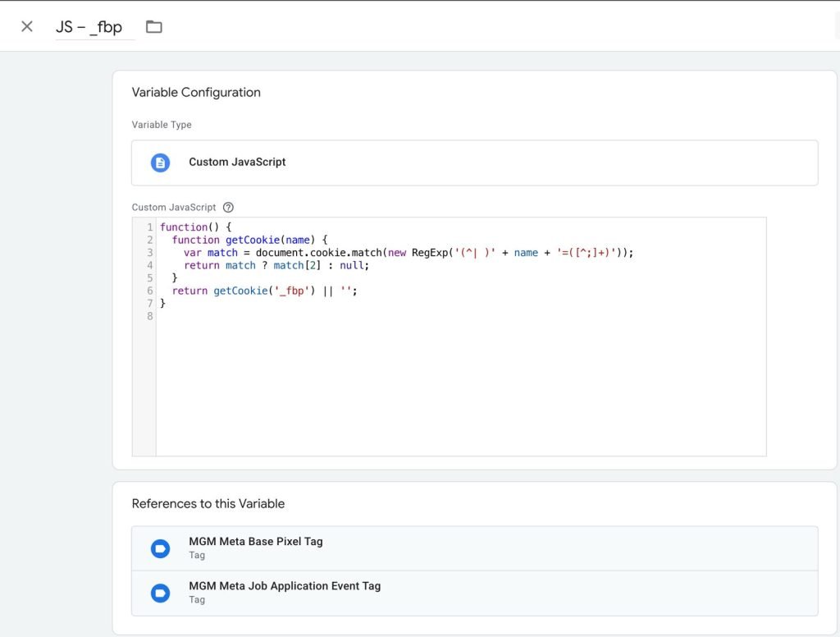Click the 'Custom JavaScript' field label above editor
The width and height of the screenshot is (840, 637).
(x=174, y=208)
